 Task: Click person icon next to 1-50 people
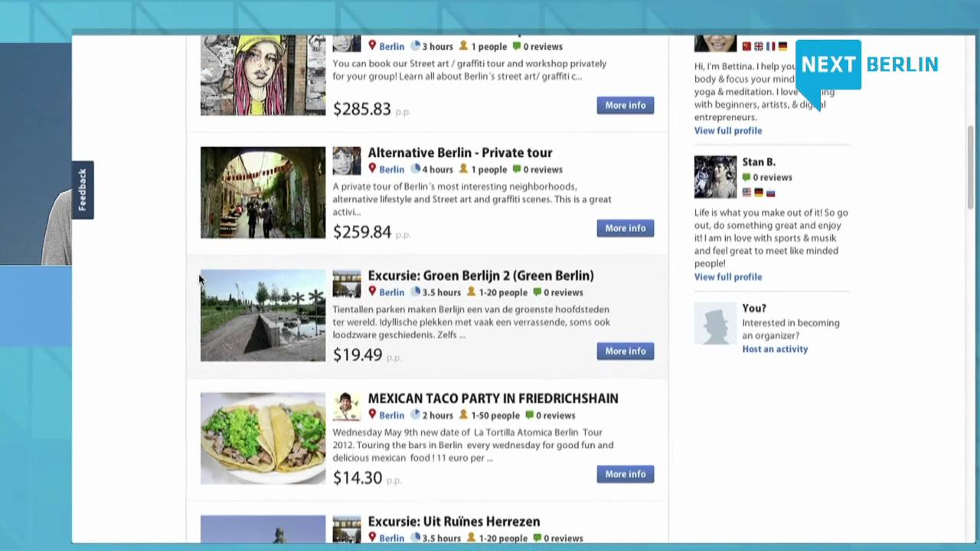pyautogui.click(x=463, y=415)
